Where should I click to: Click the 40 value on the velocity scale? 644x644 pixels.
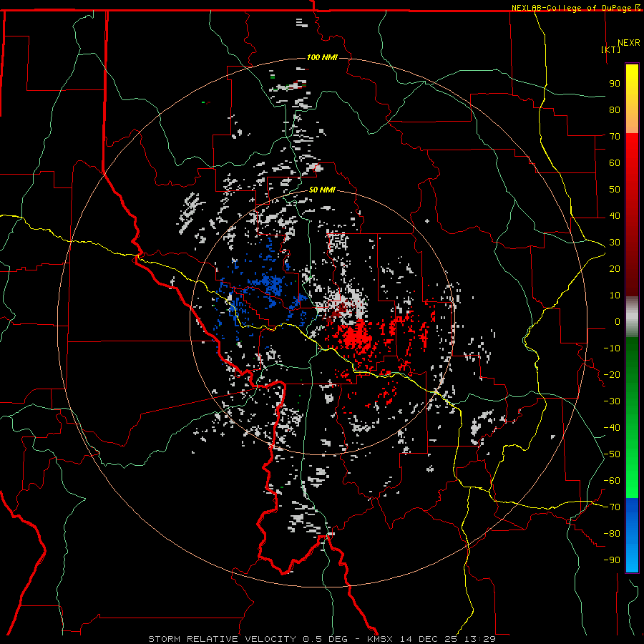[615, 216]
